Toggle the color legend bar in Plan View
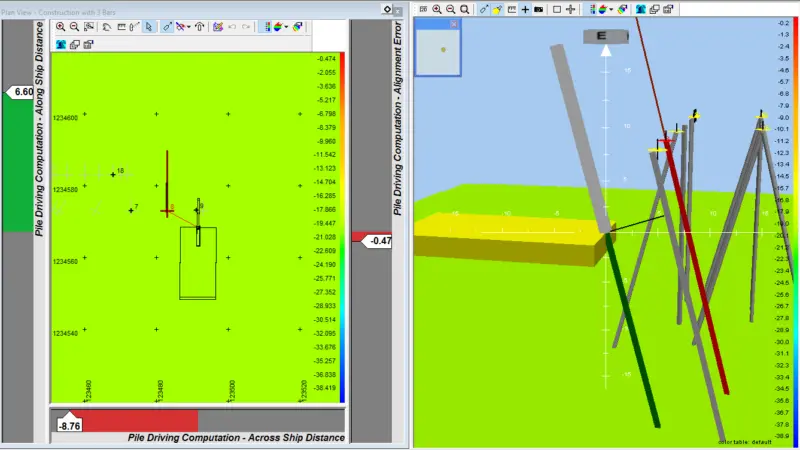The height and width of the screenshot is (450, 800). (267, 27)
